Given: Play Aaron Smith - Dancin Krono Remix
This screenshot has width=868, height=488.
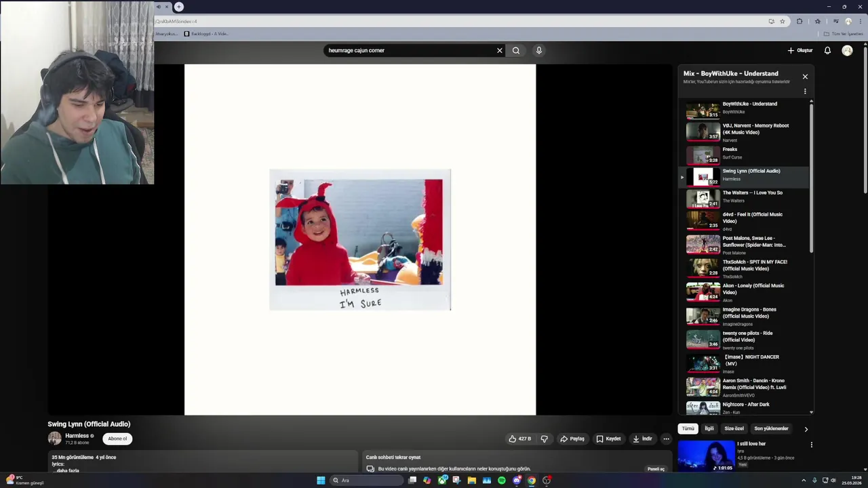Looking at the screenshot, I should pyautogui.click(x=744, y=387).
